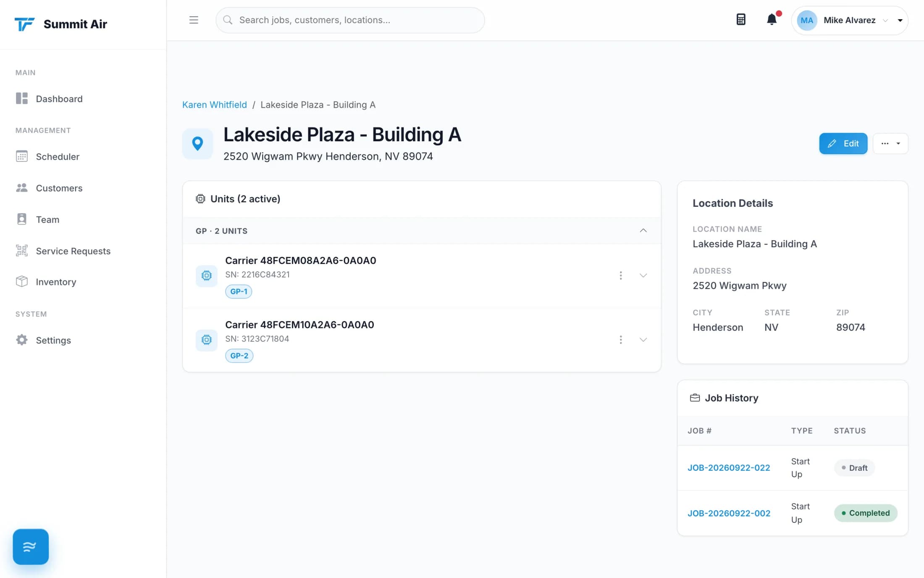The height and width of the screenshot is (578, 924).
Task: Open Inventory in the sidebar
Action: (56, 282)
